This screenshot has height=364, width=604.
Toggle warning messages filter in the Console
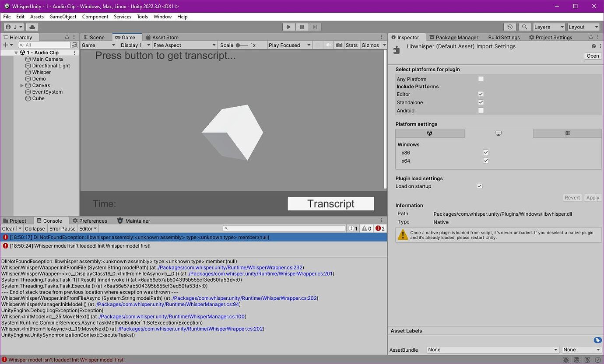pyautogui.click(x=365, y=228)
